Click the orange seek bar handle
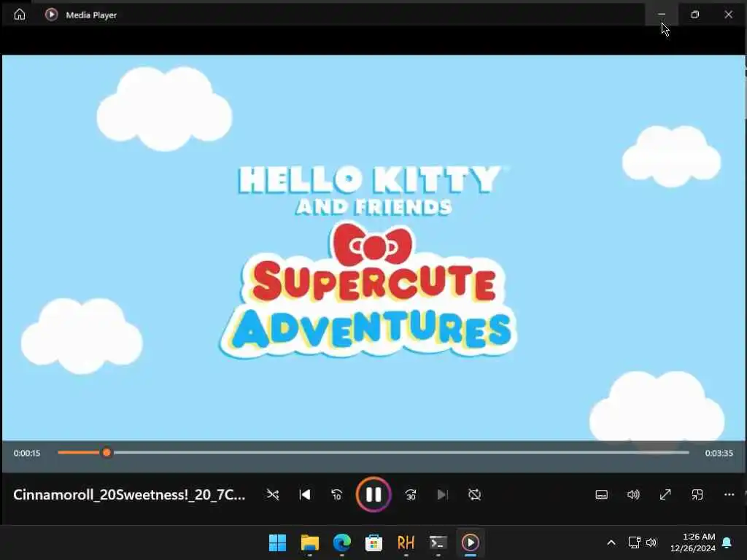This screenshot has height=560, width=747. coord(107,452)
